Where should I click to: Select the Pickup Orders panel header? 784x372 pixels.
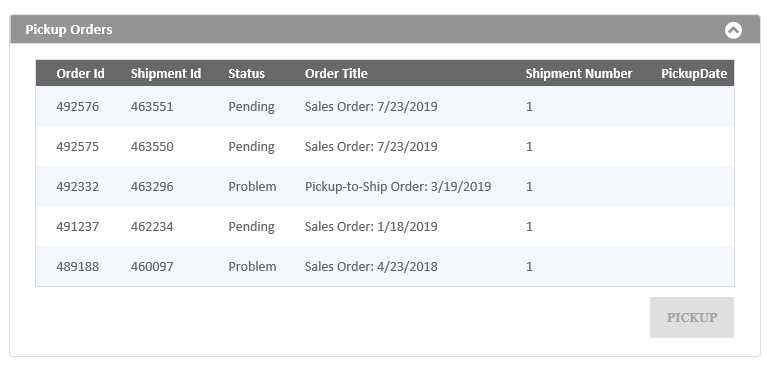click(385, 30)
